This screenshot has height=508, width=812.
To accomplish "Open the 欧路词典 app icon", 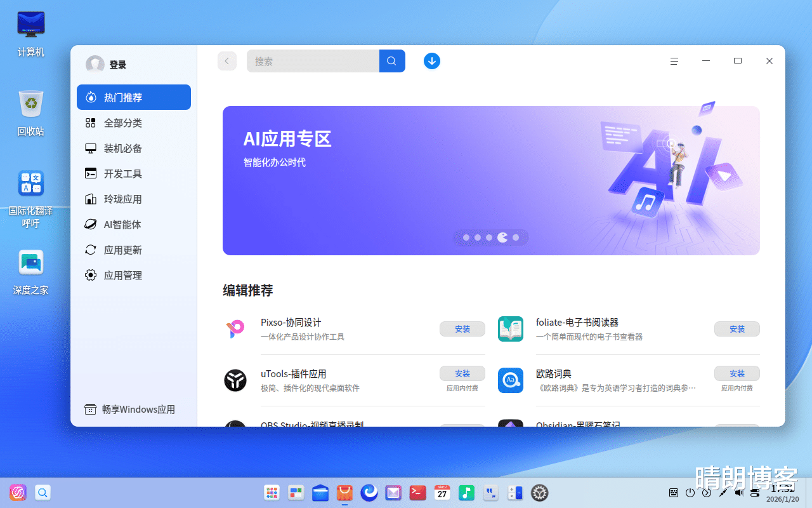I will [x=511, y=380].
